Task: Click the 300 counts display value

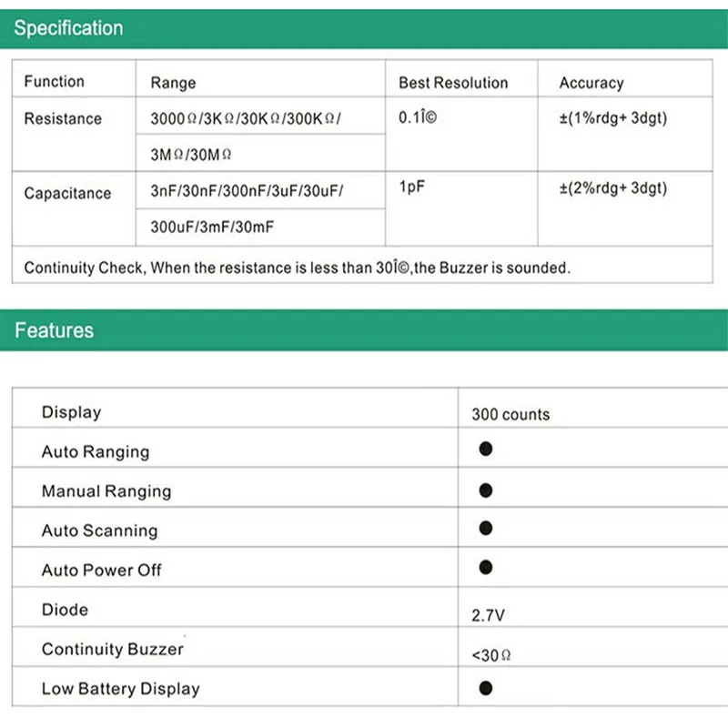Action: [x=511, y=414]
